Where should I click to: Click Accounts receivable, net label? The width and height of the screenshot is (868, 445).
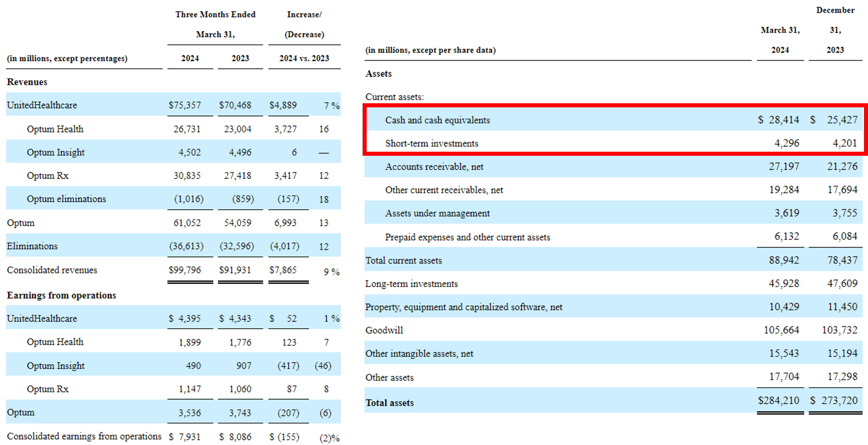pos(434,167)
